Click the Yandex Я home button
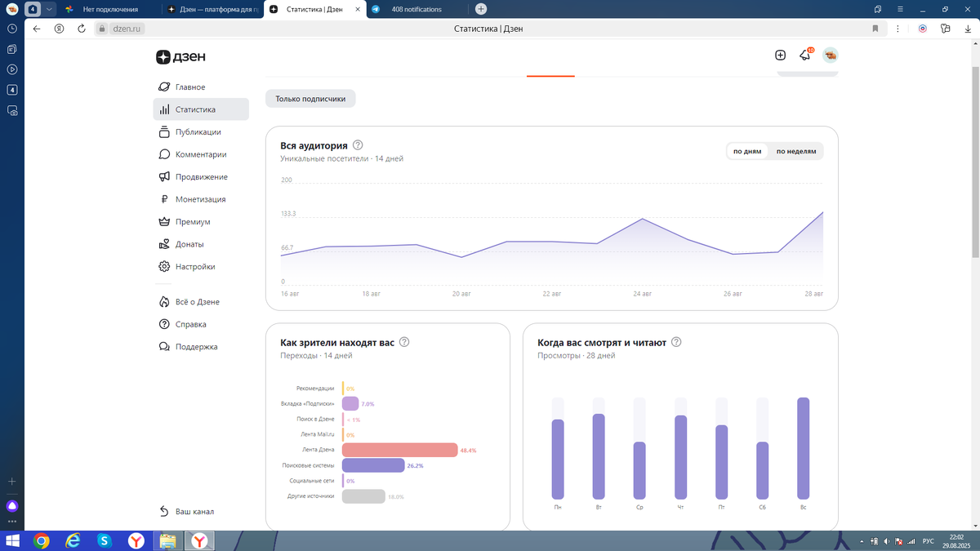This screenshot has width=980, height=551. coord(59,29)
